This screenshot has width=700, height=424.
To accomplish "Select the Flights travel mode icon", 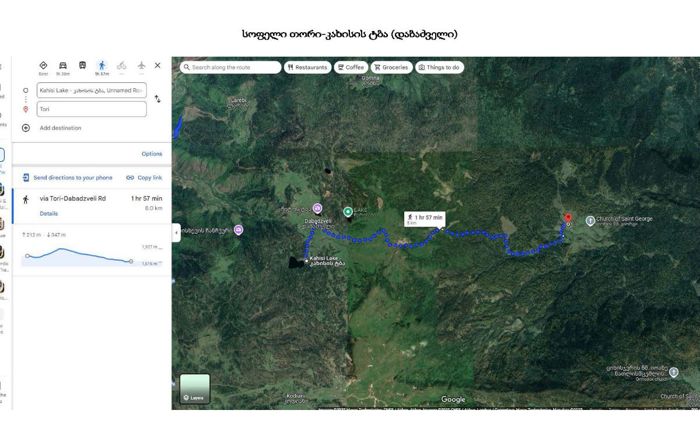I will (141, 66).
